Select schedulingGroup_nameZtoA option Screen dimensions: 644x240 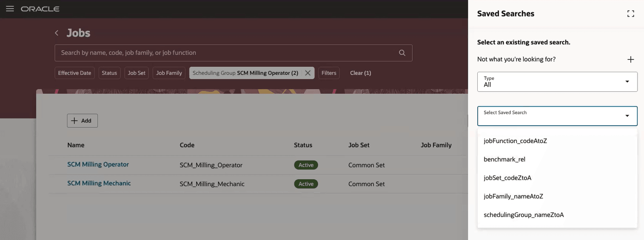pos(524,215)
